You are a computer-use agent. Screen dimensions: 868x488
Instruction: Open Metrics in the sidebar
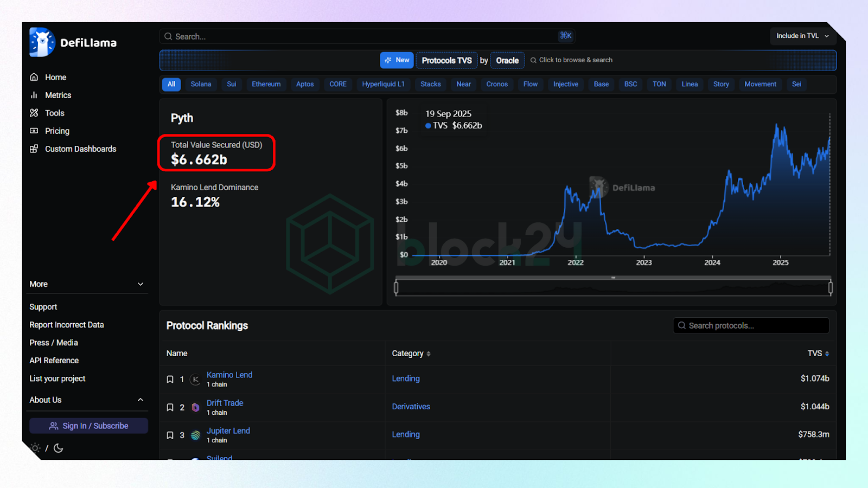pyautogui.click(x=58, y=95)
